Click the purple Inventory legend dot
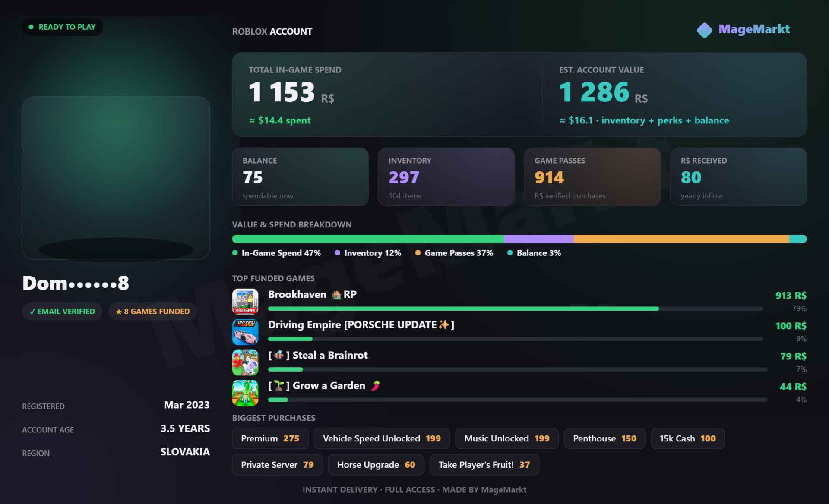 [x=338, y=253]
